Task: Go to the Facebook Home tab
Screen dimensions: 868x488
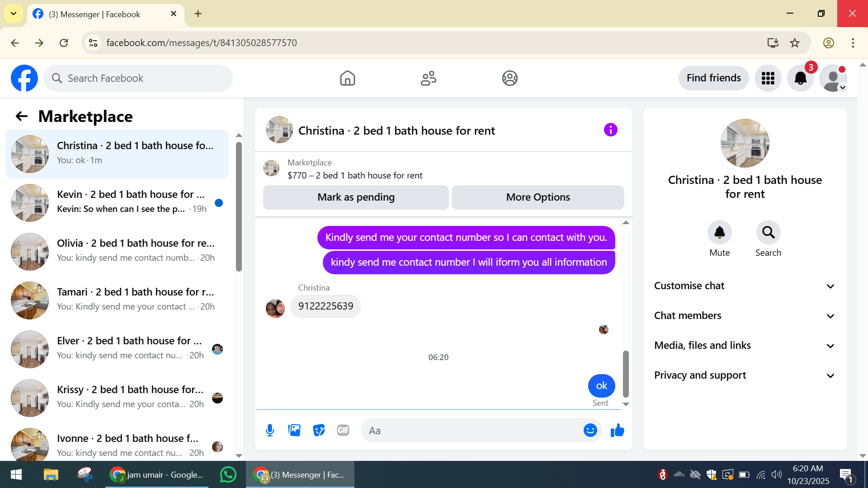Action: point(347,78)
